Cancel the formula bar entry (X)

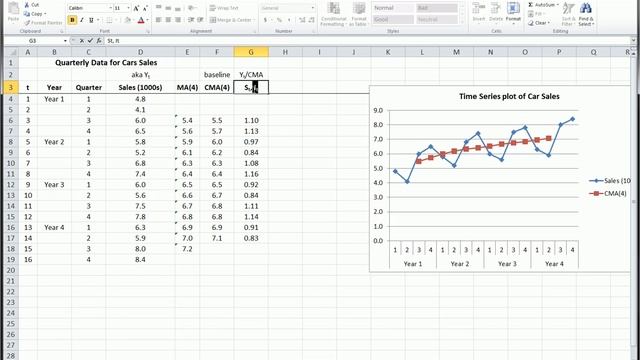point(82,41)
